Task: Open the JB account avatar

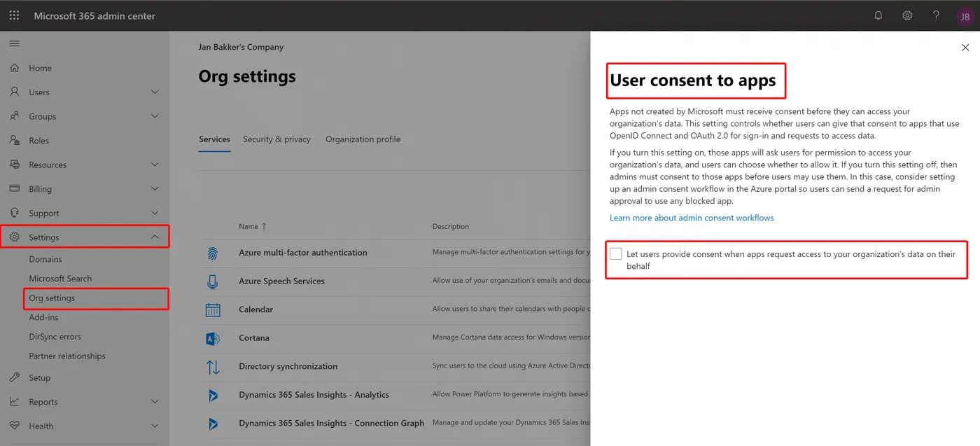Action: point(965,16)
